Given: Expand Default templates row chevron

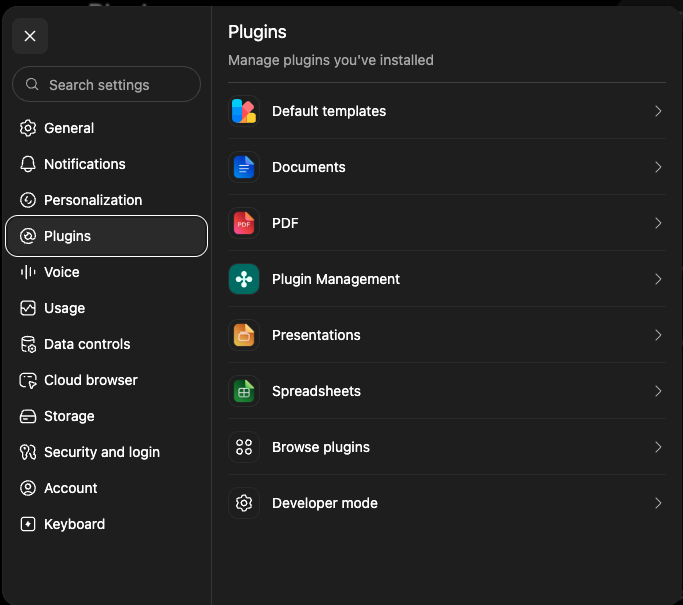Looking at the screenshot, I should point(658,111).
